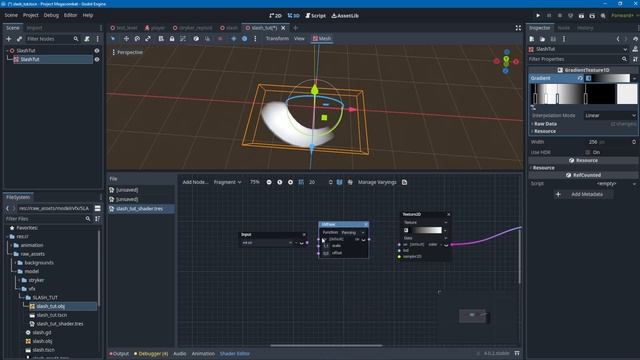Click the create new resource icon in Inspector
Image resolution: width=640 pixels, height=360 pixels.
coord(531,39)
